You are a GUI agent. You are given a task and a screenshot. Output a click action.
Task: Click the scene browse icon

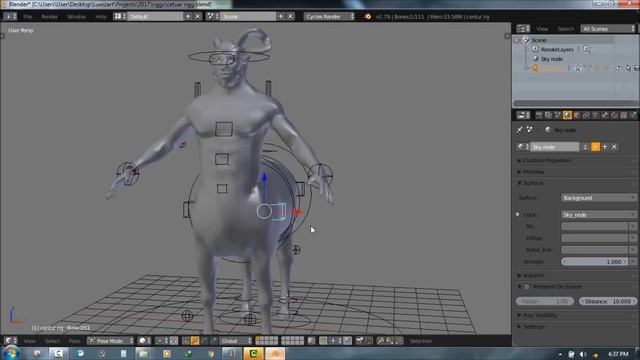point(213,16)
